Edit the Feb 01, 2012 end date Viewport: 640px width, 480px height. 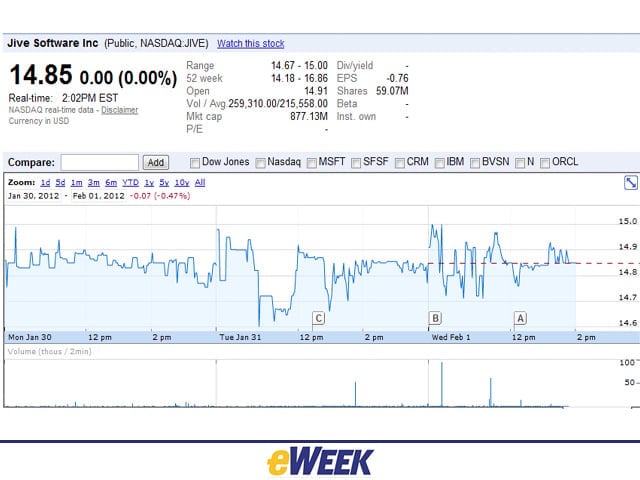98,196
